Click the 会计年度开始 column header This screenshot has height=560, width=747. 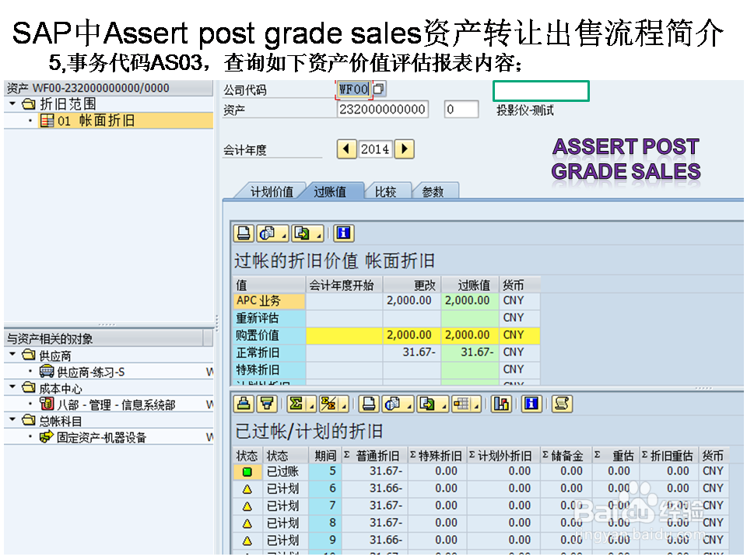click(x=344, y=285)
